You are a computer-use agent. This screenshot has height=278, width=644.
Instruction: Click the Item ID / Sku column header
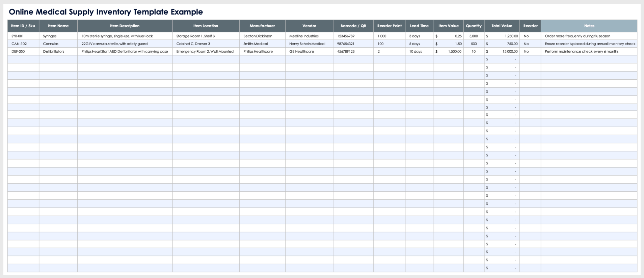click(23, 26)
